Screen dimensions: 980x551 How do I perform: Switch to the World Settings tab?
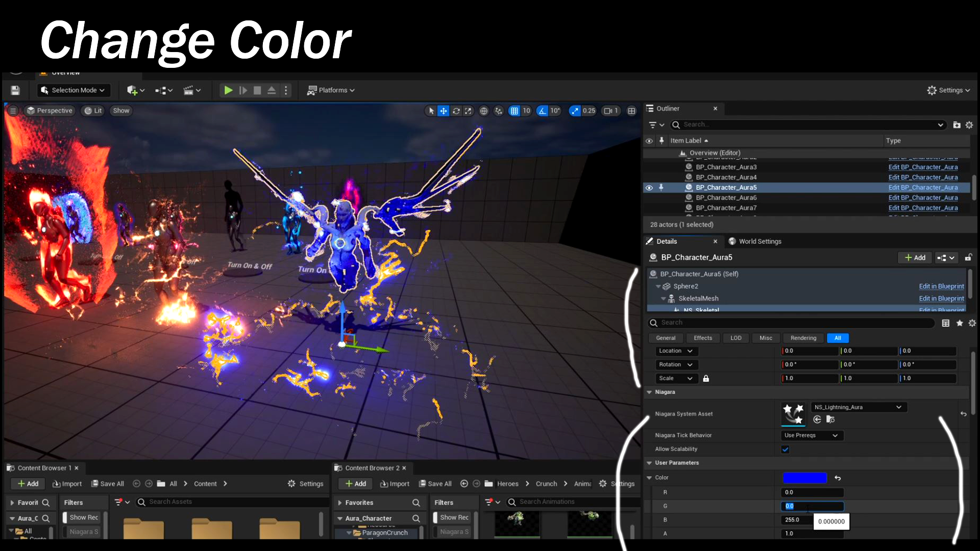point(761,241)
